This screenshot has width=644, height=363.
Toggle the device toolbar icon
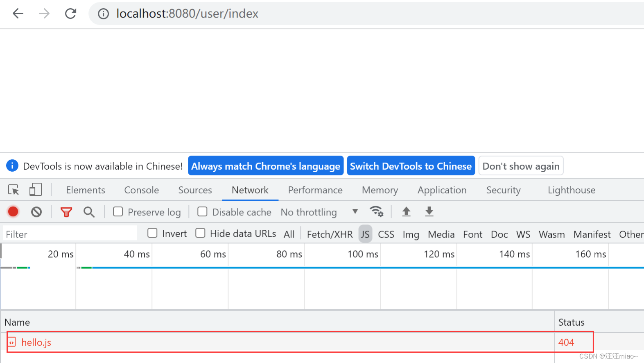pos(36,190)
